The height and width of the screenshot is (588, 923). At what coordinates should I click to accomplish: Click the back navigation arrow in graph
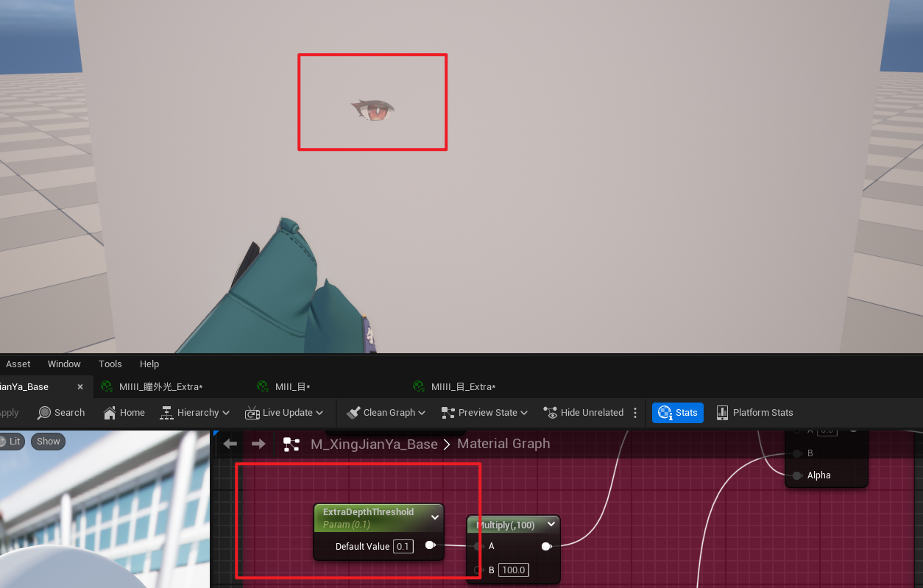pyautogui.click(x=230, y=444)
